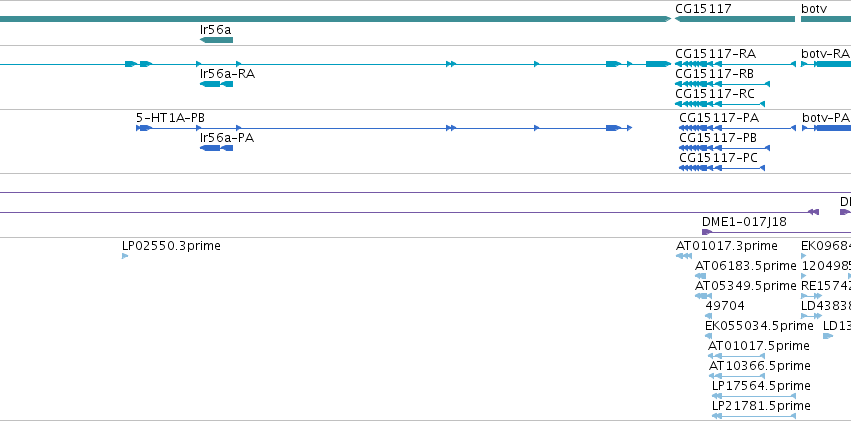
Task: Click protein CG15117-PB
Action: [x=725, y=148]
